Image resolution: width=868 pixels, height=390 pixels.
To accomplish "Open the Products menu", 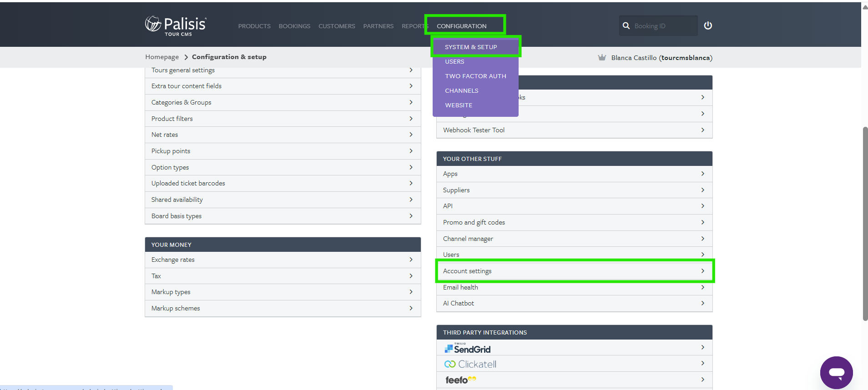I will pyautogui.click(x=254, y=26).
